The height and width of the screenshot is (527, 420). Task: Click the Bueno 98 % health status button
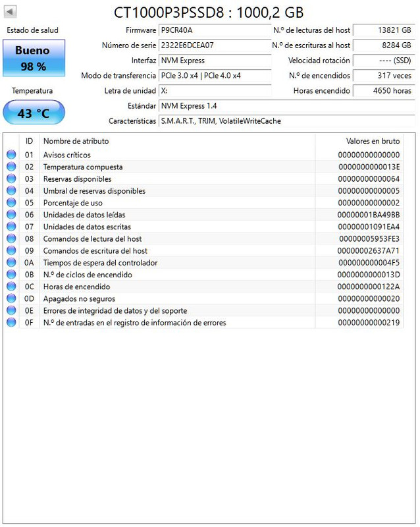point(34,58)
